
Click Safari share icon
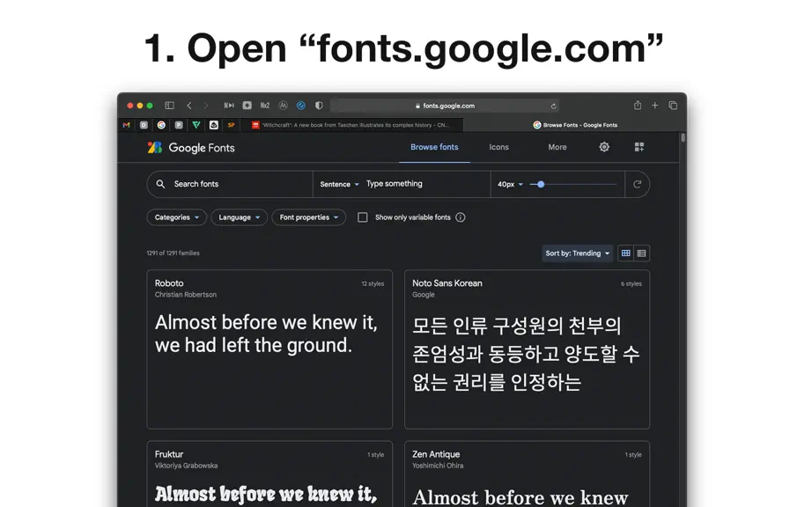(x=638, y=105)
